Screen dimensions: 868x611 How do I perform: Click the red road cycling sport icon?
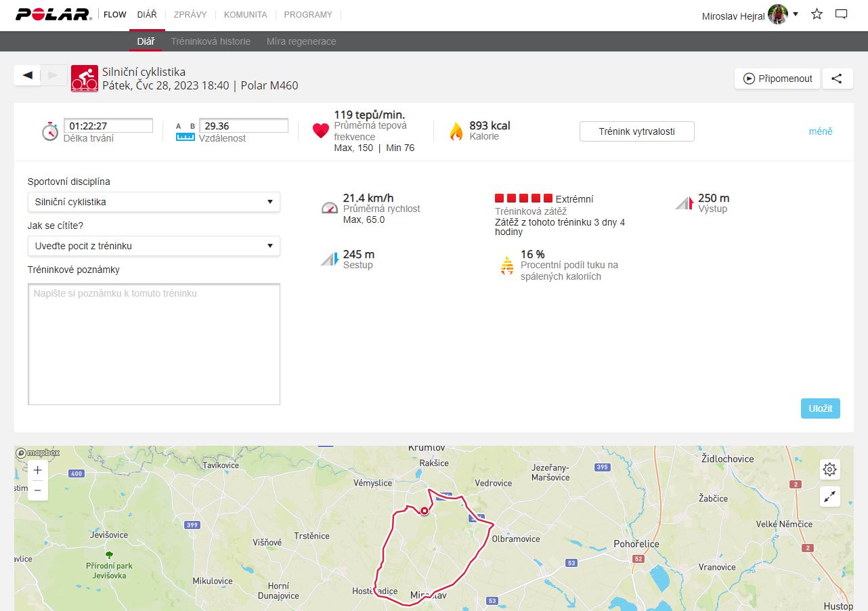pyautogui.click(x=85, y=79)
